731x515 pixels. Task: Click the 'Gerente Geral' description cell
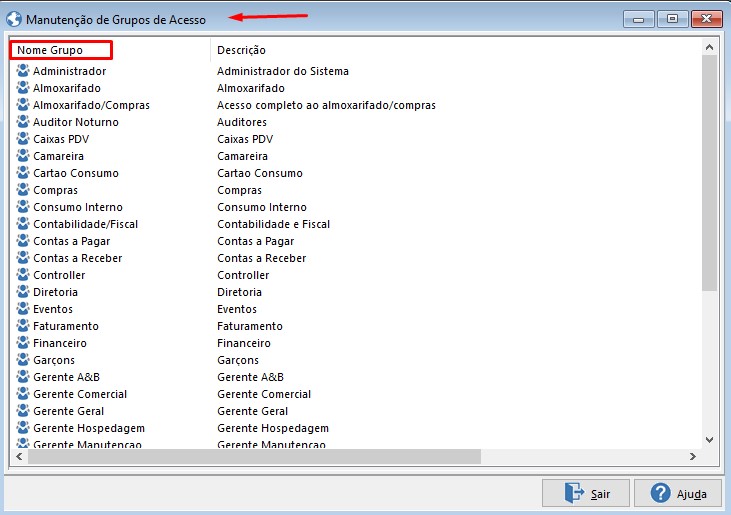tap(253, 411)
